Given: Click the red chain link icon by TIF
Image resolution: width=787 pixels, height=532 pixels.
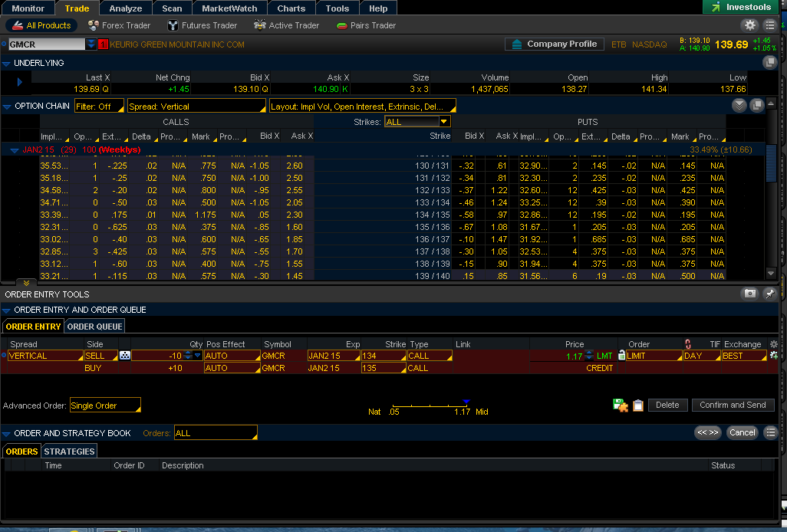Looking at the screenshot, I should coord(687,344).
